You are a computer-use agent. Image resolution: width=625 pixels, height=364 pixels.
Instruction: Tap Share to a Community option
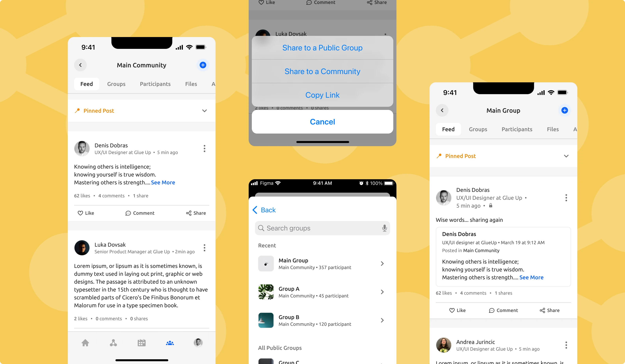(x=323, y=71)
